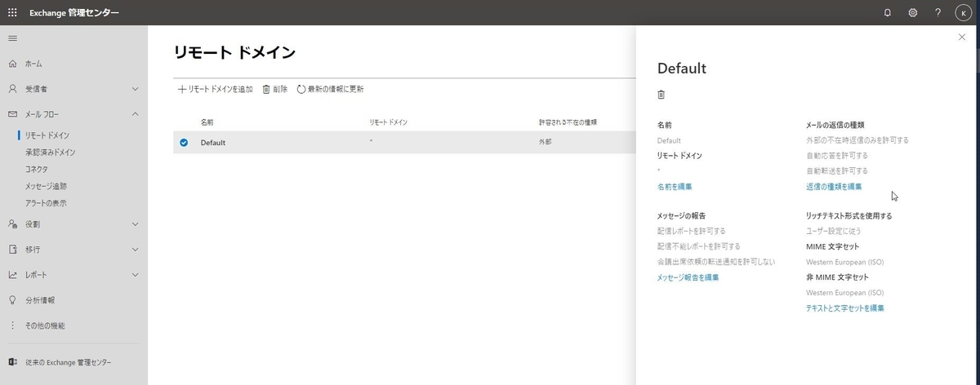This screenshot has height=385, width=980.
Task: Click the 移行 migration icon
Action: 12,249
